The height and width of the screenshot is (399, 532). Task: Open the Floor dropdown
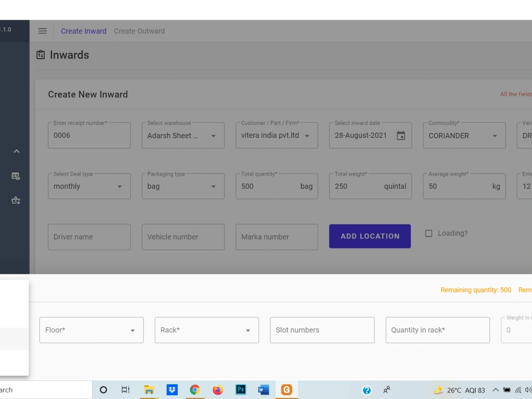coord(92,330)
